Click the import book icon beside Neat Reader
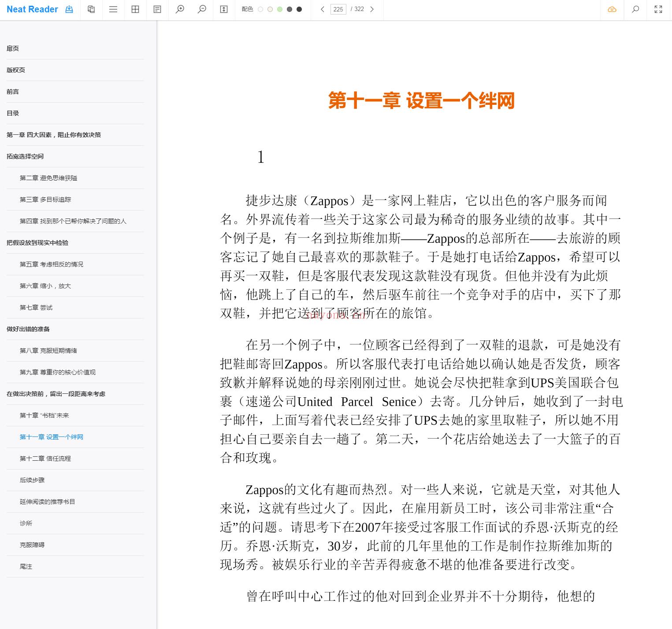672x629 pixels. [69, 9]
